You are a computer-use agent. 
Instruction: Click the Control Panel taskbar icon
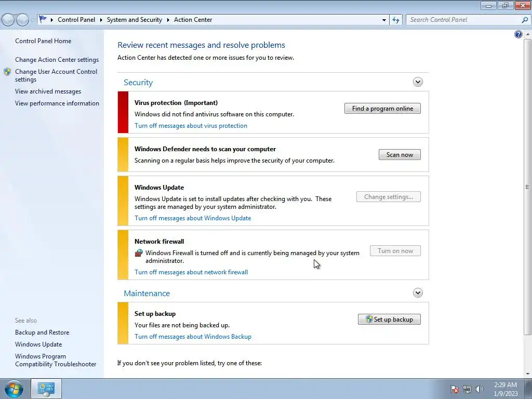coord(46,389)
